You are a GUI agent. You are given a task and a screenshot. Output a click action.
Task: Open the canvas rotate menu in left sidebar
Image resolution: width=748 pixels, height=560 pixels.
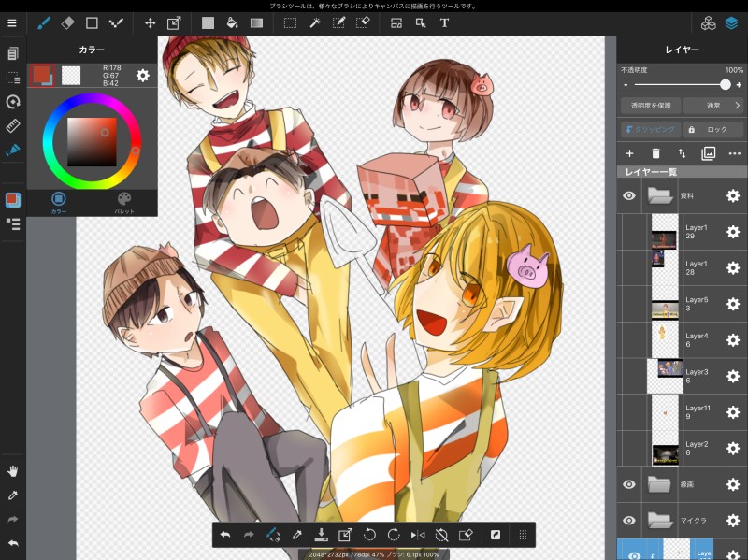tap(13, 101)
